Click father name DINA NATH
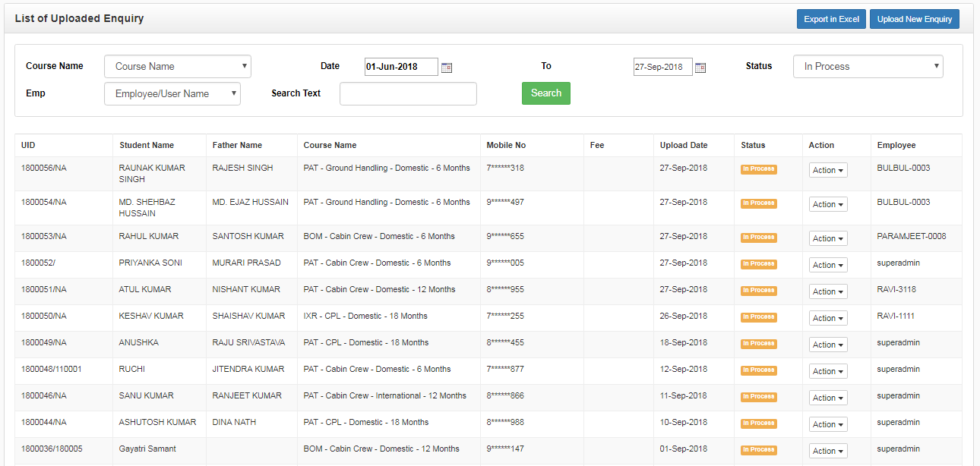Viewport: 980px width, 466px height. pos(235,422)
